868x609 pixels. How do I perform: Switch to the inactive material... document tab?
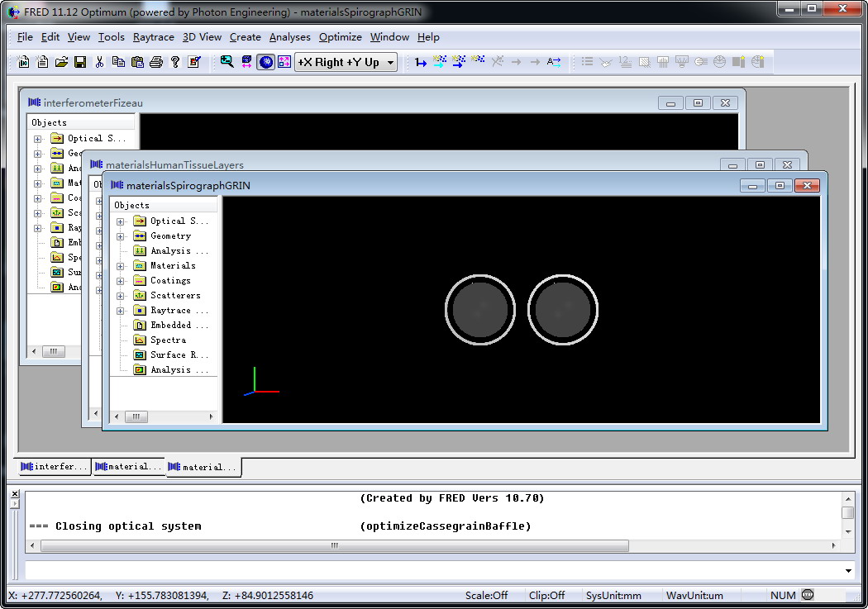tap(128, 467)
